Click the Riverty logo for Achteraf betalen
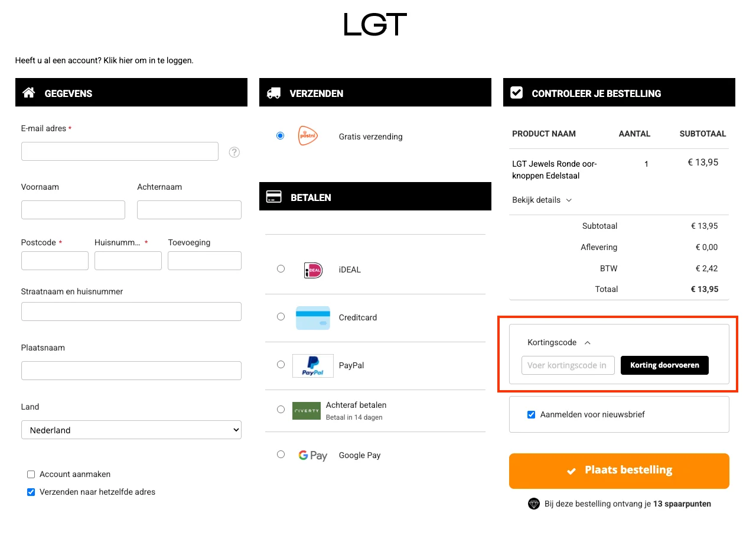Screen dimensions: 756x545 [x=306, y=410]
